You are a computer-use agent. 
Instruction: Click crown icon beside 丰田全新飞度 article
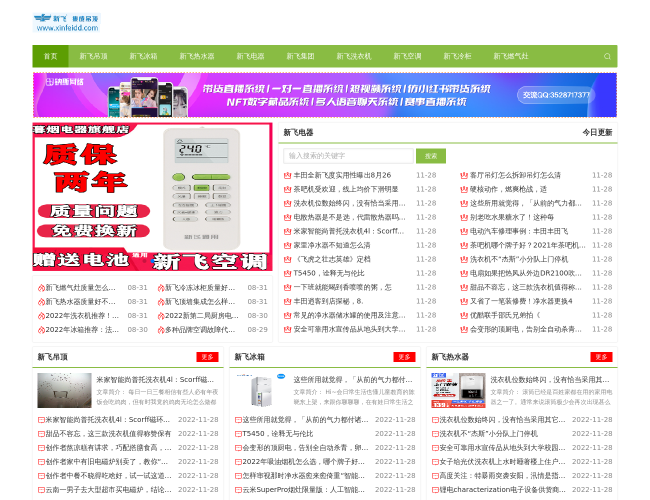point(287,175)
